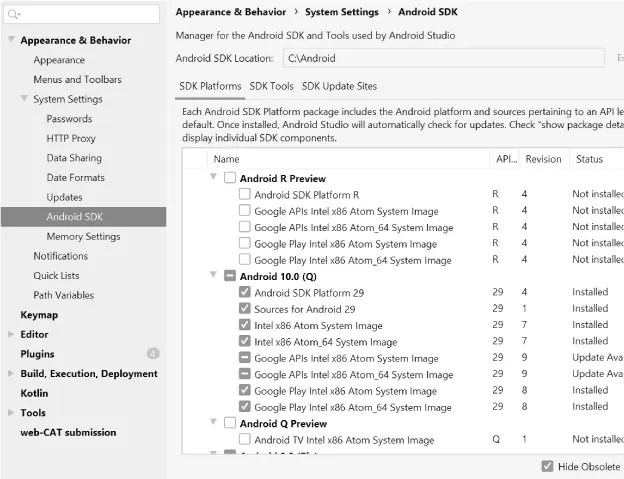Check the Android SDK Platform R checkbox
This screenshot has height=479, width=624.
245,195
